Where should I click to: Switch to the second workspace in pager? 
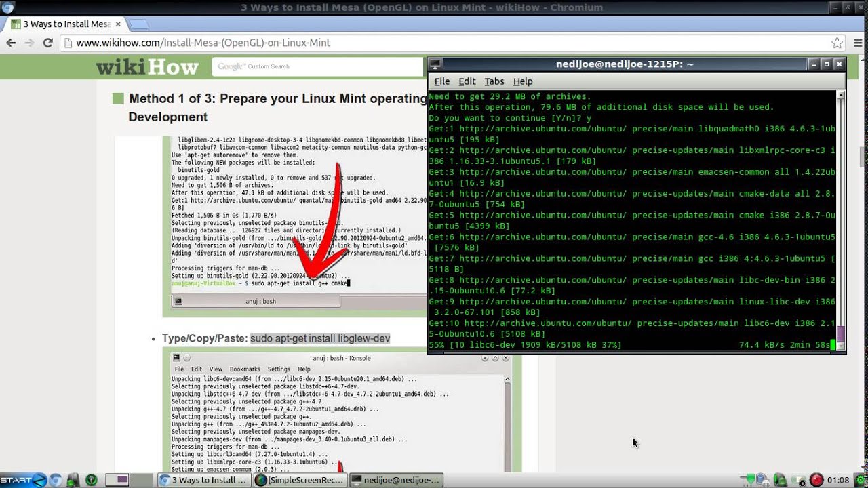(x=142, y=480)
